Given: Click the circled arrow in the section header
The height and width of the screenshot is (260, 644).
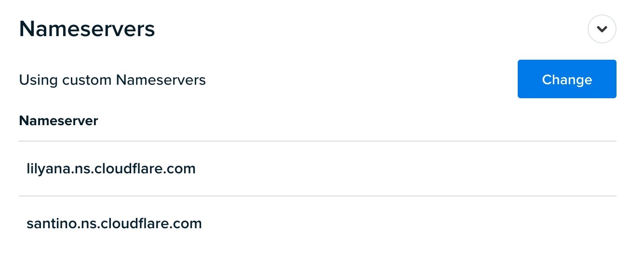Looking at the screenshot, I should click(602, 29).
